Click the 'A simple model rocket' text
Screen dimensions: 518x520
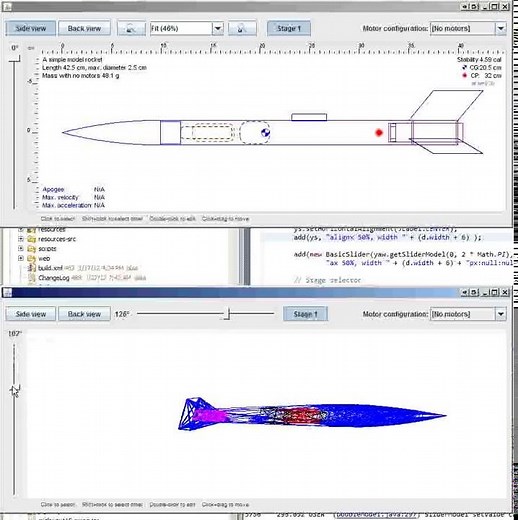pos(72,60)
